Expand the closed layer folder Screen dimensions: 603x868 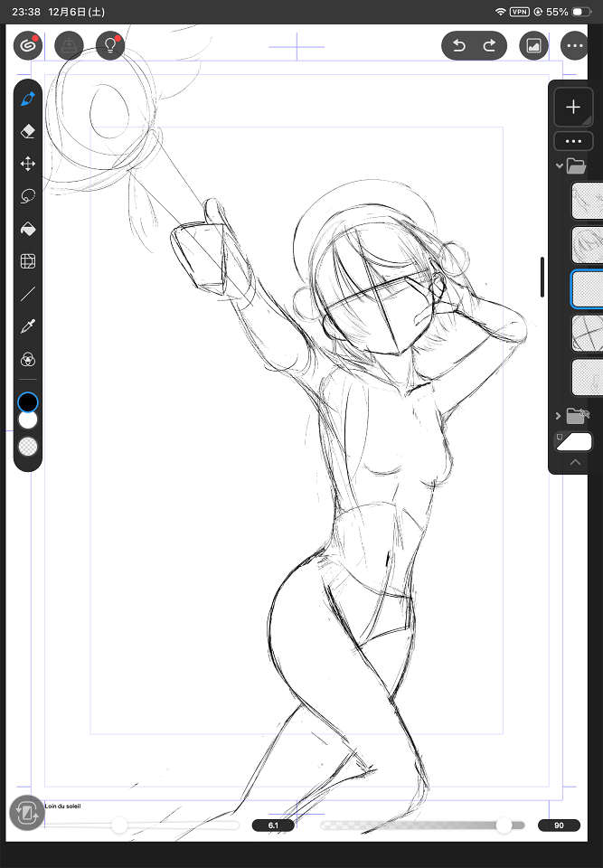pos(560,415)
